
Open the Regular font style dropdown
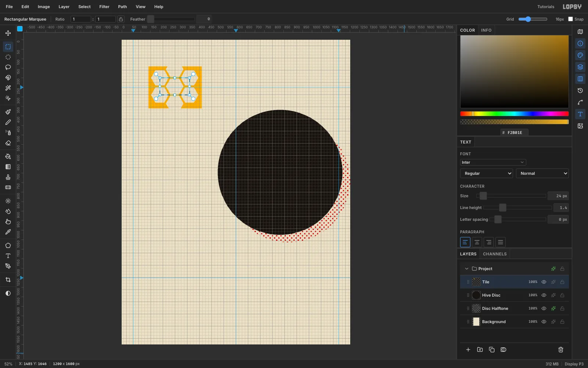click(x=487, y=173)
